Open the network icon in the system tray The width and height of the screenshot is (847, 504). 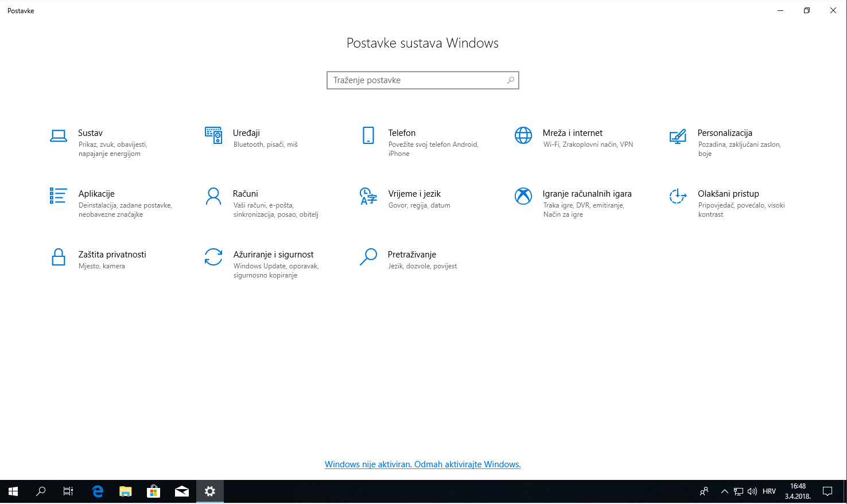[739, 491]
